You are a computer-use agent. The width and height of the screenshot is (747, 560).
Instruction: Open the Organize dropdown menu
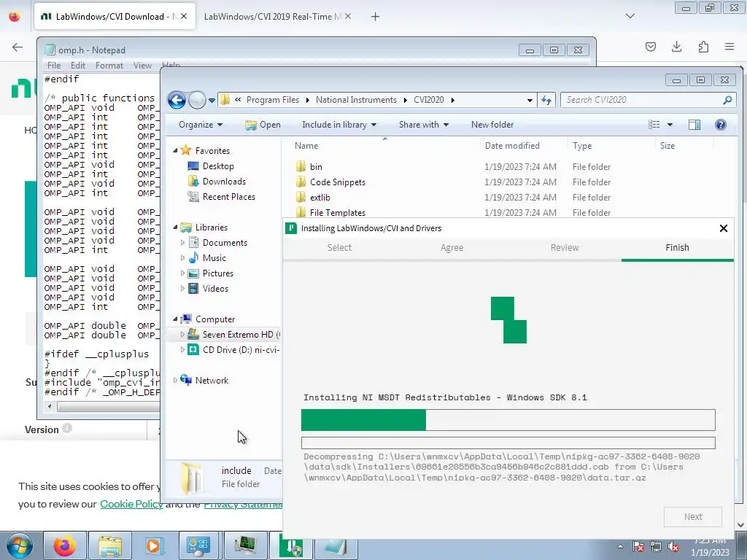pyautogui.click(x=201, y=125)
